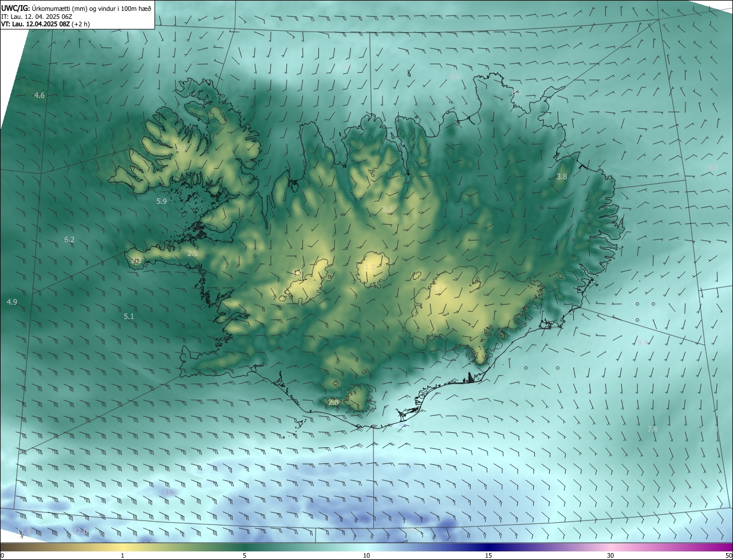Click the yellow part of the color bar
Screen dimensions: 733x560
pyautogui.click(x=123, y=547)
